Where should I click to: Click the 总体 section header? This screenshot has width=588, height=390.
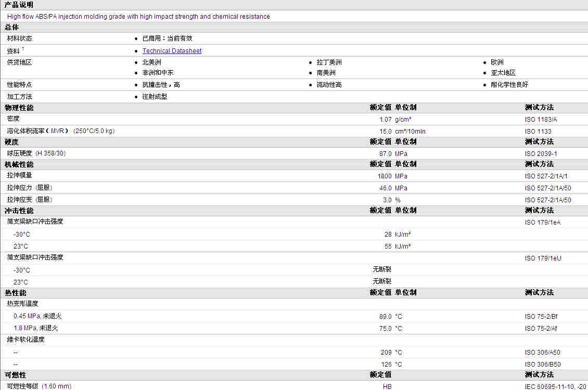pyautogui.click(x=11, y=28)
